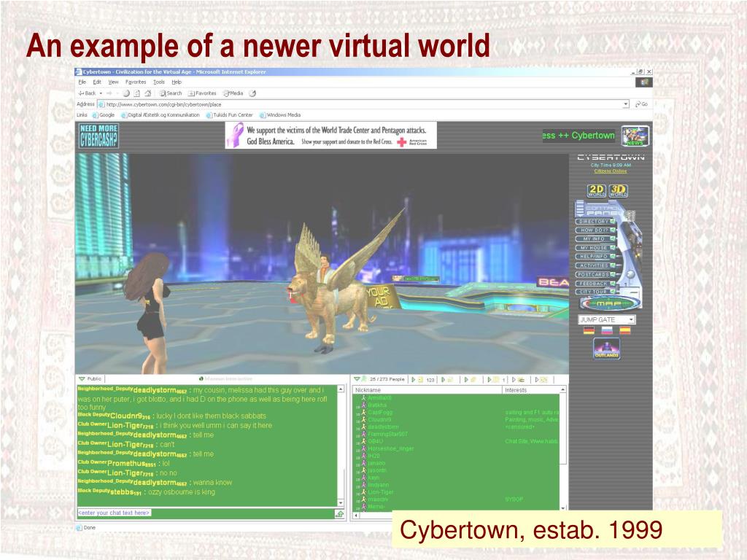This screenshot has width=747, height=560.
Task: Open the View menu
Action: point(113,82)
